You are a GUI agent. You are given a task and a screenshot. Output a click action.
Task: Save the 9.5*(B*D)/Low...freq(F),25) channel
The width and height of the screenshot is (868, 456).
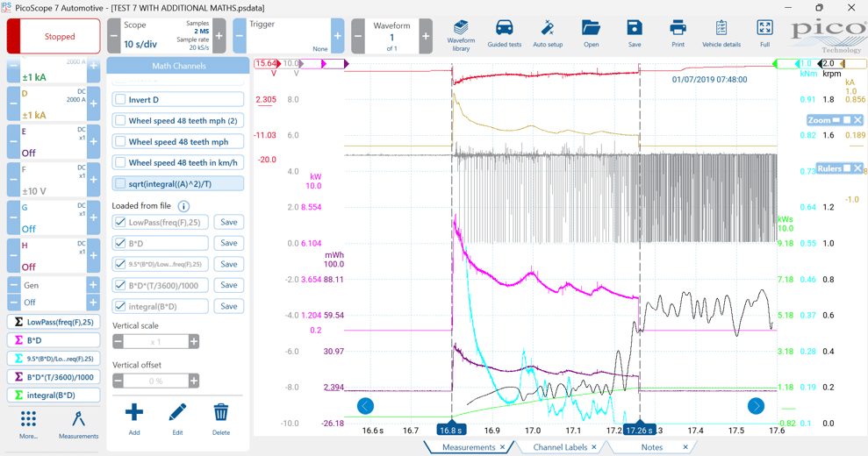(228, 264)
